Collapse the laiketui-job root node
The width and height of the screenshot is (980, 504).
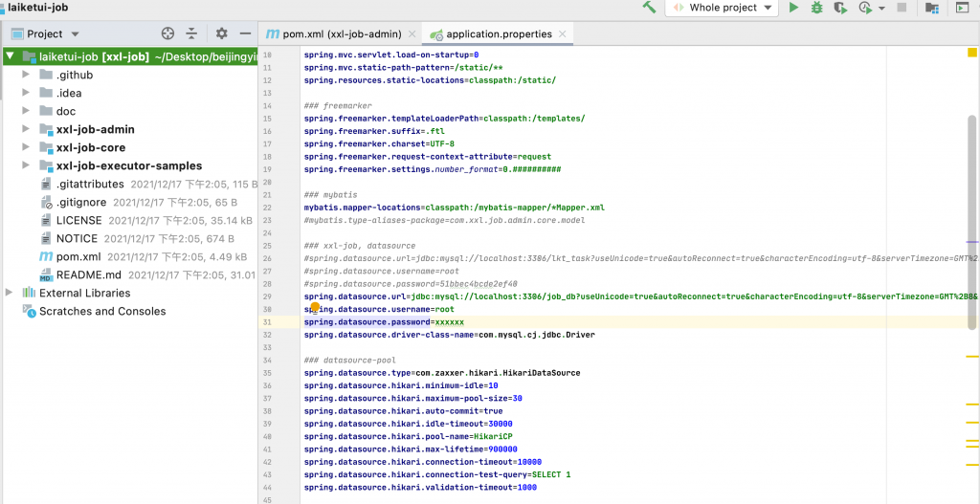coord(11,56)
